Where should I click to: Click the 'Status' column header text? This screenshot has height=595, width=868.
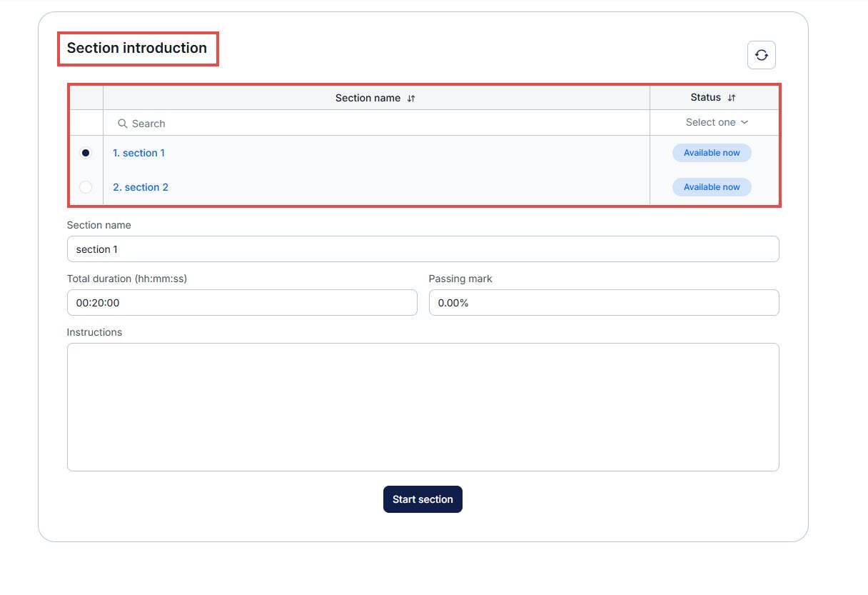click(705, 98)
